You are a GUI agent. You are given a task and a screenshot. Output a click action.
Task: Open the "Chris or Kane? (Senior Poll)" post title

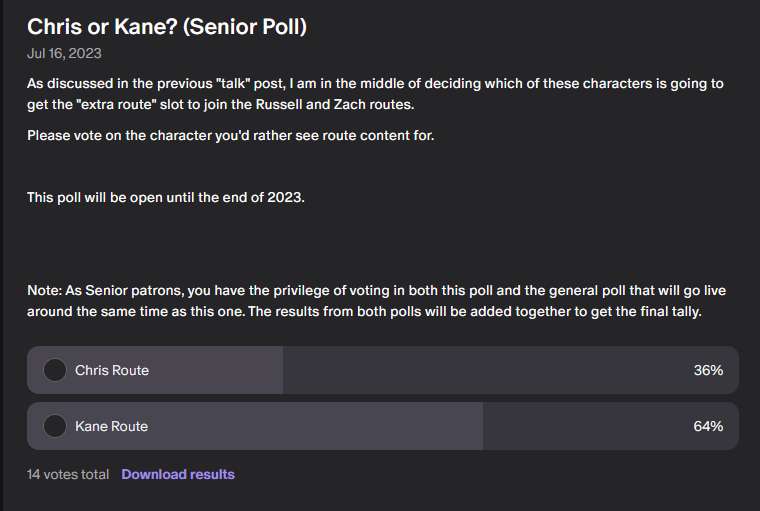pos(167,27)
